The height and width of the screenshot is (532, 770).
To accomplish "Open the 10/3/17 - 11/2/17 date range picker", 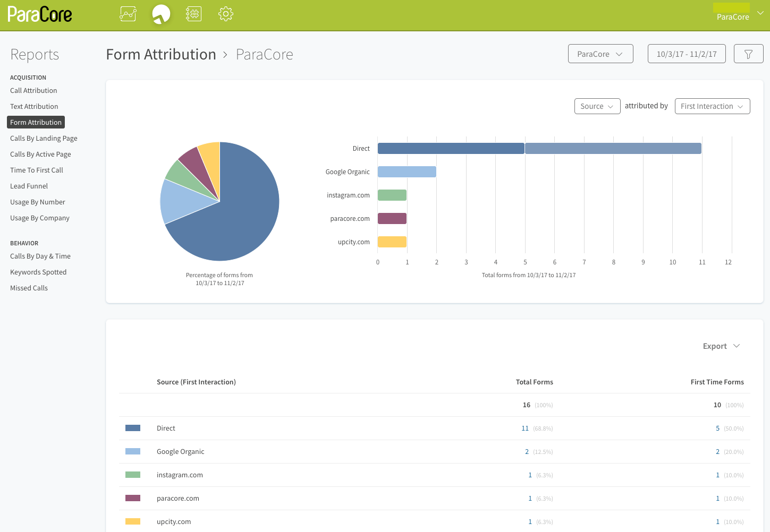I will pyautogui.click(x=687, y=54).
